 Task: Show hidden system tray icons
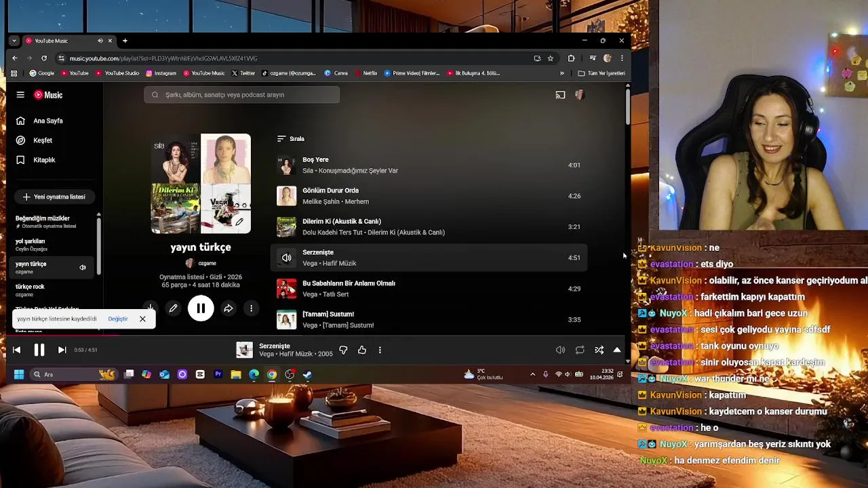coord(532,374)
